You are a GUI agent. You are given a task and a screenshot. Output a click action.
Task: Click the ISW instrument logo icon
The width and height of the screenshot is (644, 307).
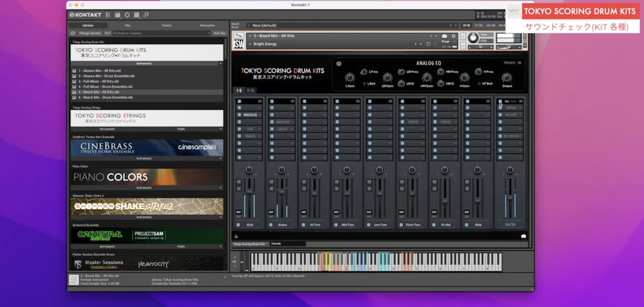[x=239, y=44]
